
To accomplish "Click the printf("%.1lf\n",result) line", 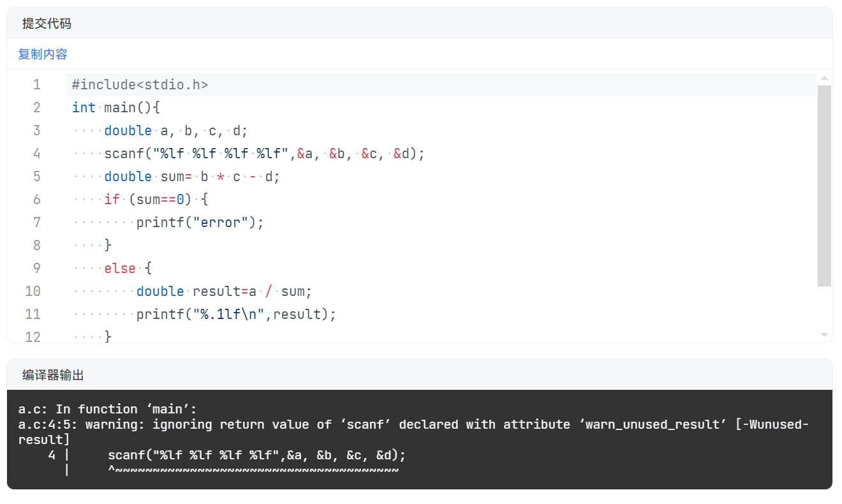I will coord(236,315).
